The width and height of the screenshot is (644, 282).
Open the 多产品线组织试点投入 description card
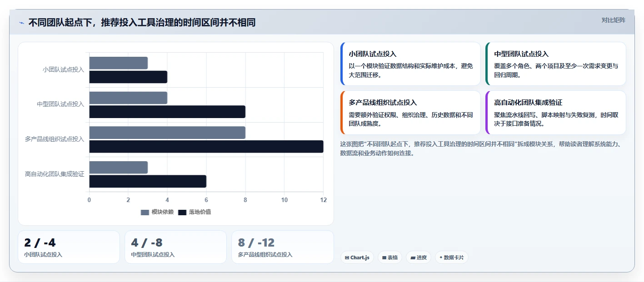coord(410,113)
